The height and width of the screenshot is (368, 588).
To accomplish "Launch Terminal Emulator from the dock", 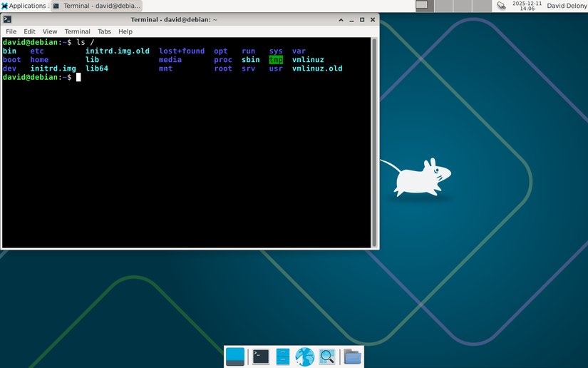I will pyautogui.click(x=261, y=357).
